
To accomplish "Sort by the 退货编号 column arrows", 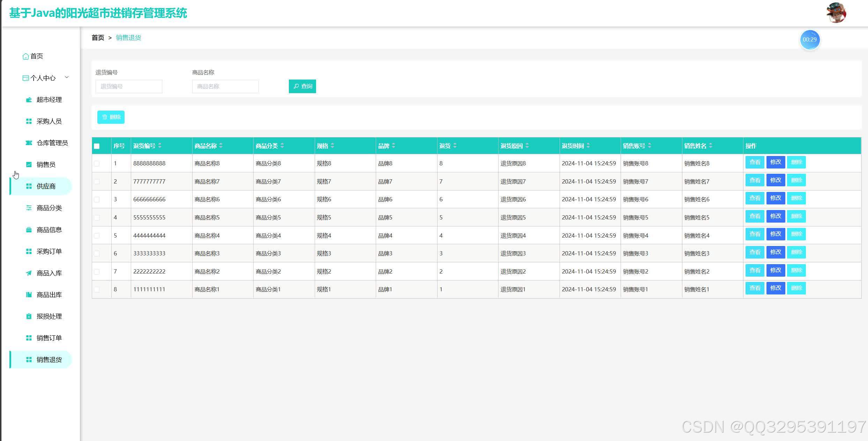I will [160, 146].
